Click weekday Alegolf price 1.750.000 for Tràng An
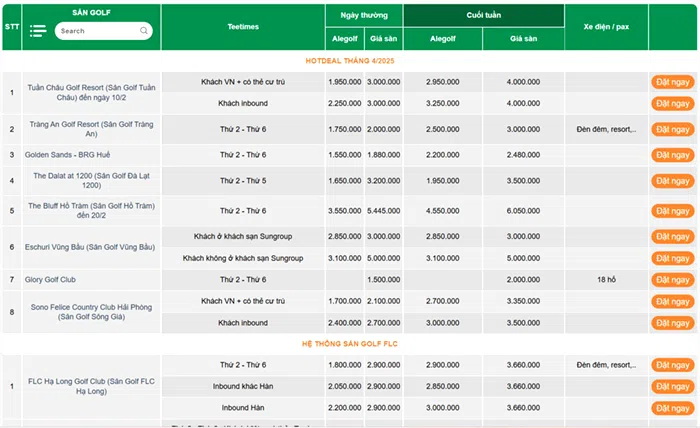 (x=345, y=129)
